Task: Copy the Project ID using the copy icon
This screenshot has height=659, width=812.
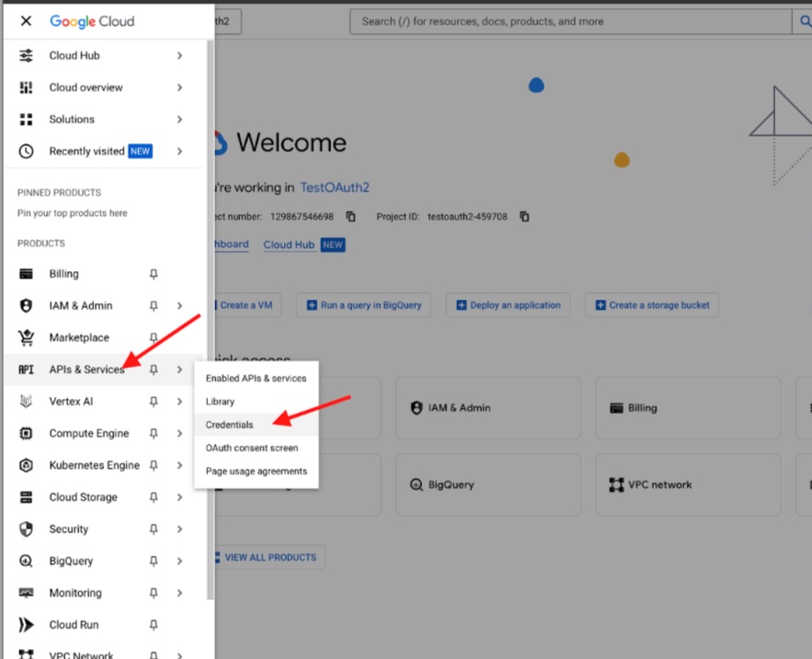Action: [523, 216]
